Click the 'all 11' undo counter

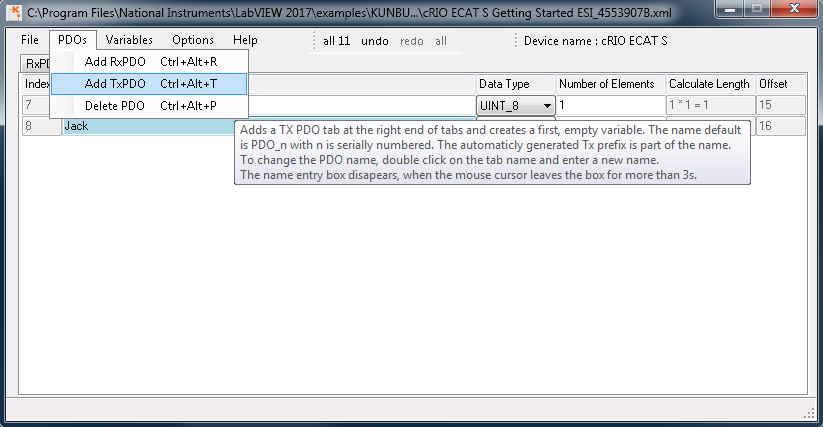(336, 41)
